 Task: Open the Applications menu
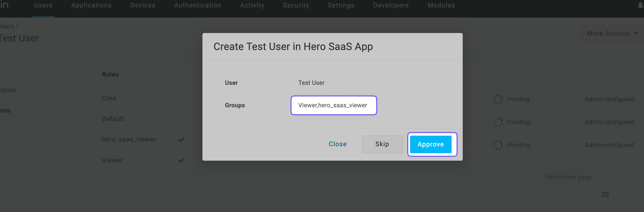click(x=91, y=5)
